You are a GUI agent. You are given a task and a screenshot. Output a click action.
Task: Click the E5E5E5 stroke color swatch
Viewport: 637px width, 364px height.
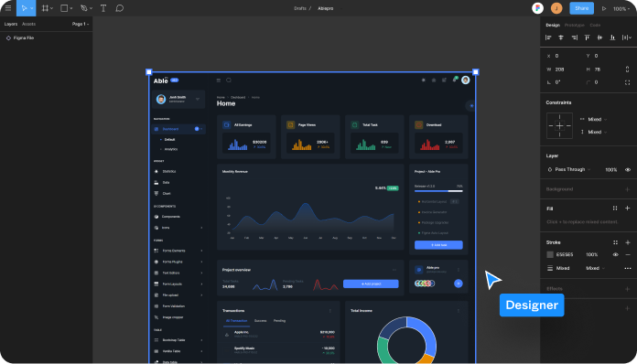tap(550, 254)
